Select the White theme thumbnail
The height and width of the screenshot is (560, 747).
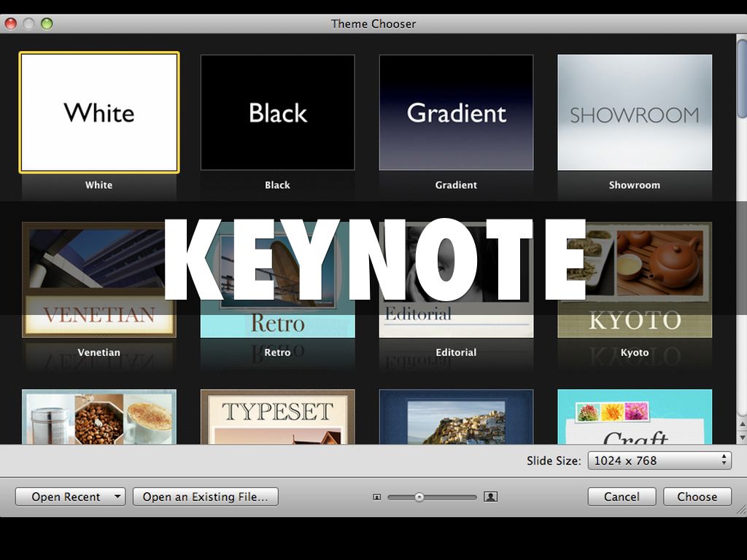pos(99,112)
